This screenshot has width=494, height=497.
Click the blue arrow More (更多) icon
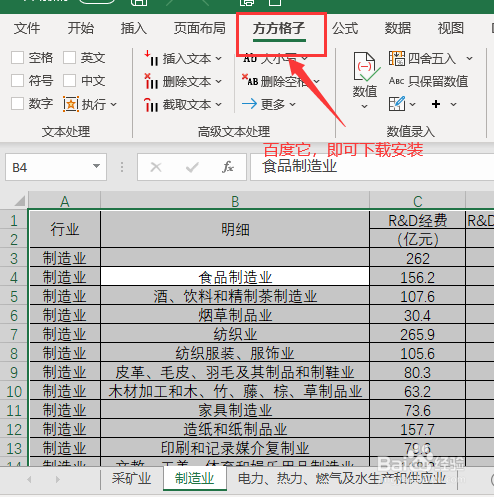coord(249,104)
